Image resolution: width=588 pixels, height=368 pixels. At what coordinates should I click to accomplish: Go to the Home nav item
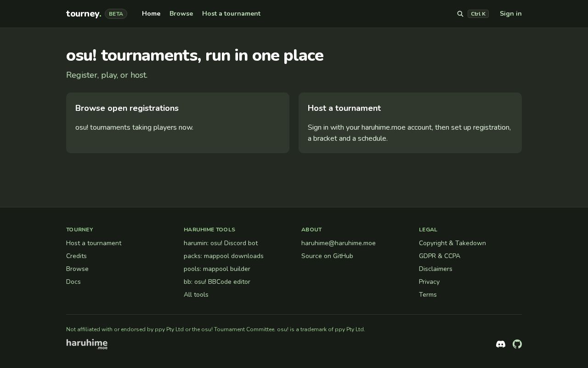click(151, 14)
